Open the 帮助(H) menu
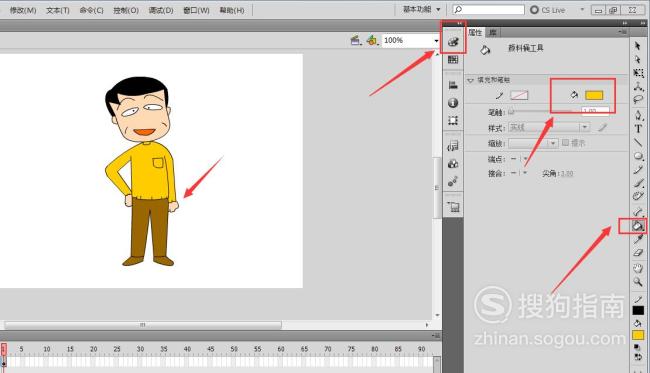Image resolution: width=650 pixels, height=373 pixels. 232,10
